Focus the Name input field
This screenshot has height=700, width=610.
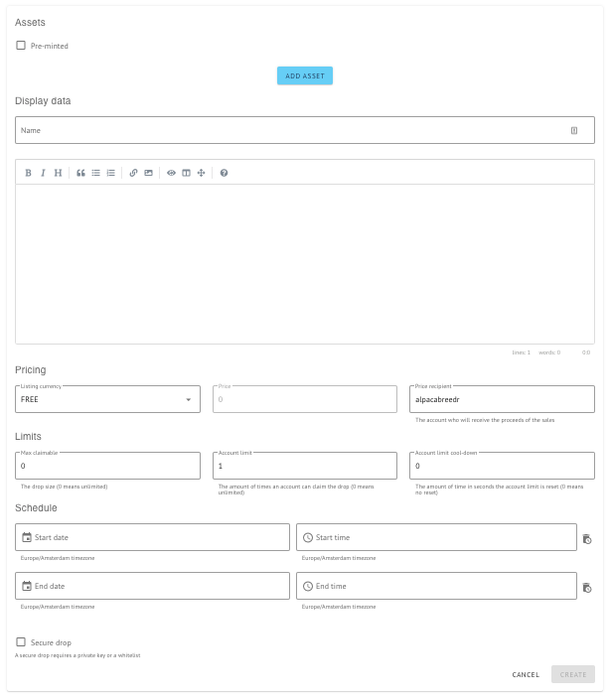point(305,130)
